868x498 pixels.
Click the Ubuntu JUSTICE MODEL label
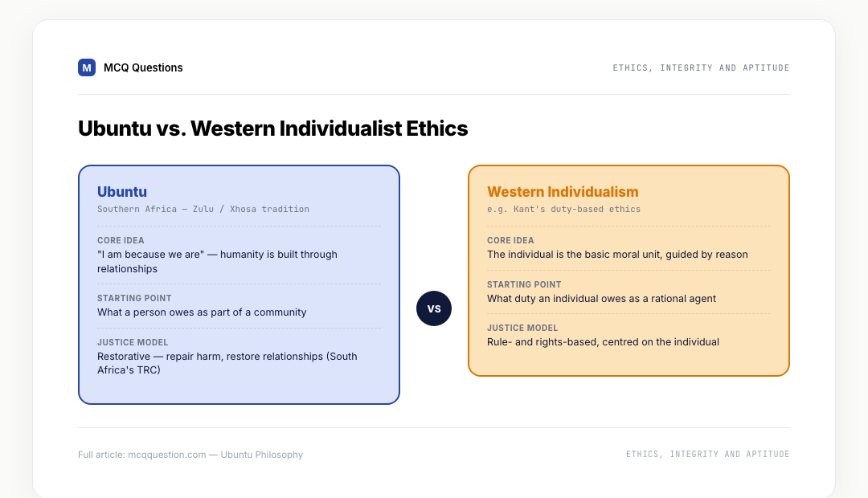coord(133,342)
